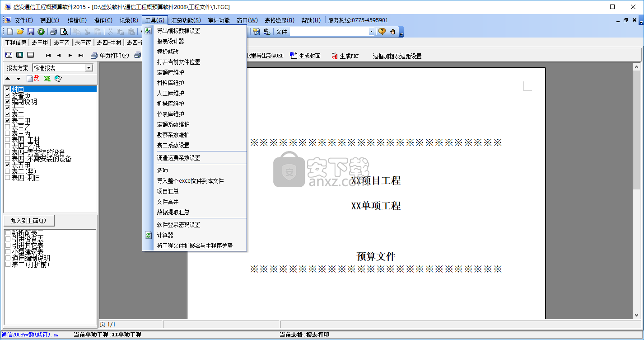Click the 批量导出到WORD button
644x340 pixels.
[x=265, y=56]
